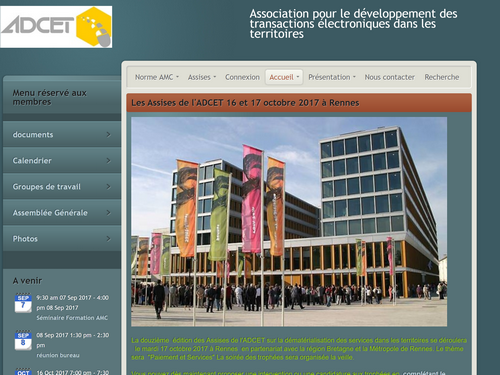The image size is (500, 375).
Task: Click the Sep 7 calendar icon
Action: point(23,302)
